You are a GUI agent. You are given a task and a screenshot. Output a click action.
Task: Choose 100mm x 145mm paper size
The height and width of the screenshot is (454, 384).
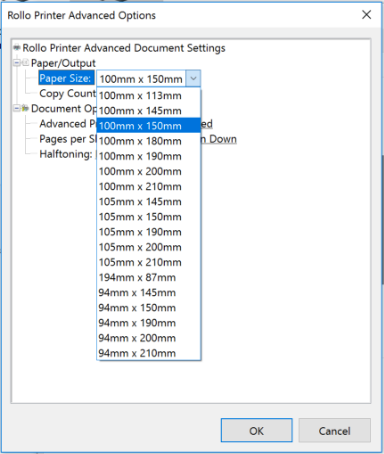pyautogui.click(x=149, y=111)
